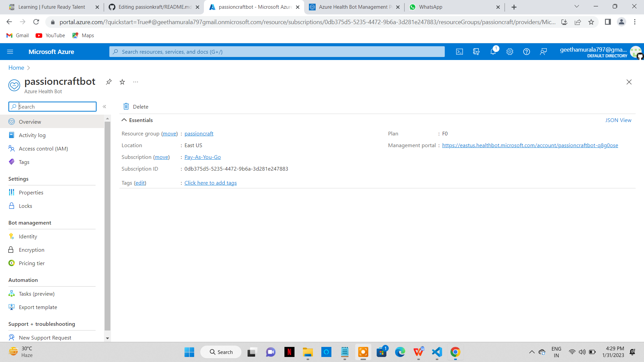The height and width of the screenshot is (362, 644).
Task: Open the Encryption settings
Action: coord(32,250)
